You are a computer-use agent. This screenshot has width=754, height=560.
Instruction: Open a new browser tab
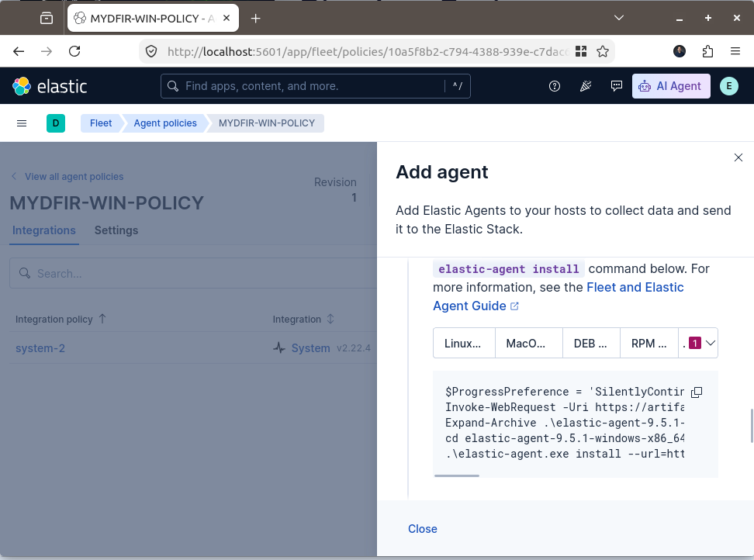pyautogui.click(x=256, y=19)
